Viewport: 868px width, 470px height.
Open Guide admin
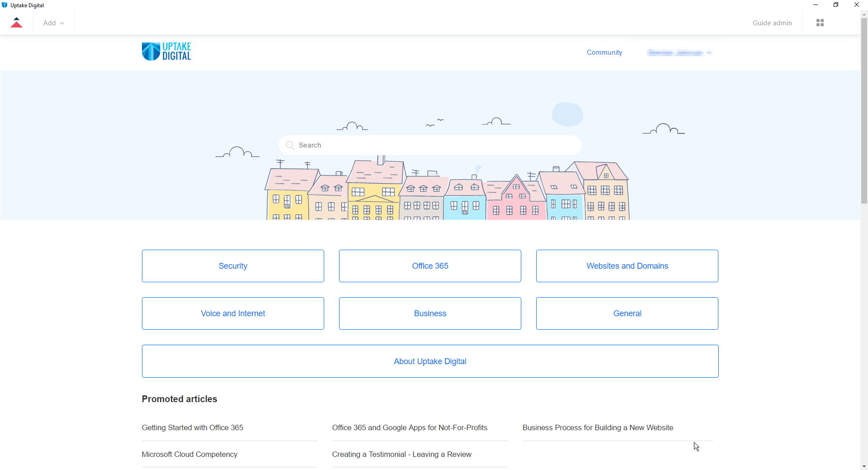[x=772, y=23]
